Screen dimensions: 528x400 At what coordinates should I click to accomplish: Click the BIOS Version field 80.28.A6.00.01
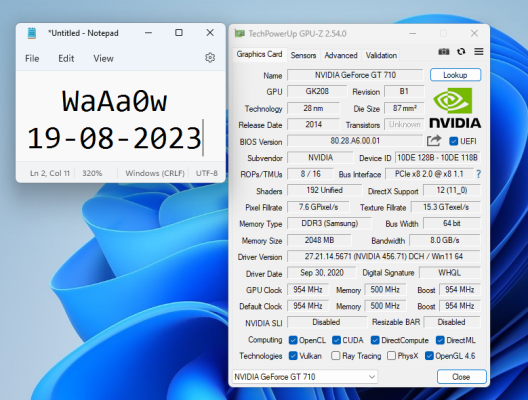pos(355,141)
